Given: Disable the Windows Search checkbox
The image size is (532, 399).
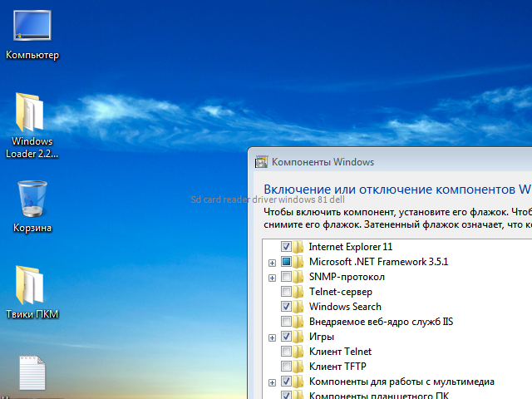Looking at the screenshot, I should 286,307.
